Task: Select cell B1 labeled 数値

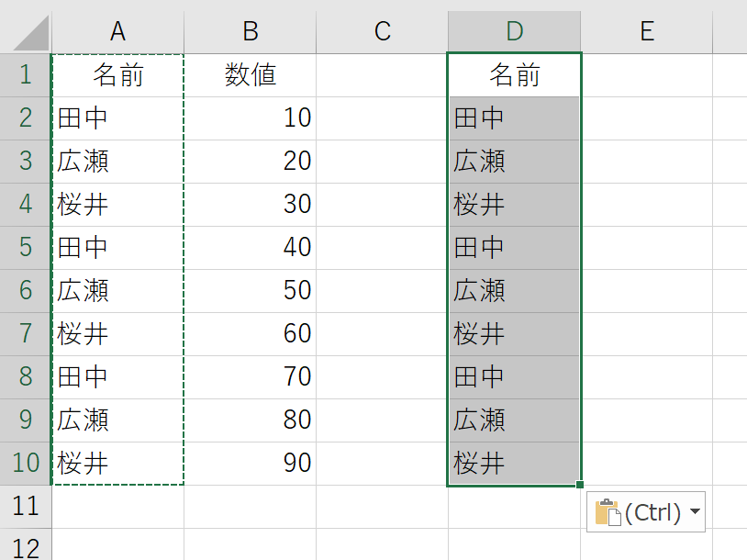Action: click(250, 75)
